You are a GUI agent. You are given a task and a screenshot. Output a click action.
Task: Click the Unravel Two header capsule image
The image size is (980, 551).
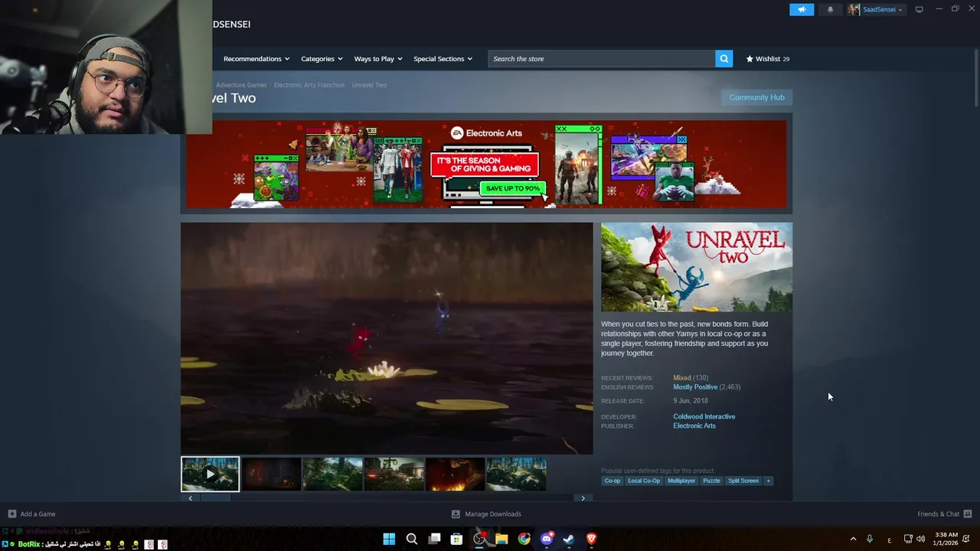697,267
